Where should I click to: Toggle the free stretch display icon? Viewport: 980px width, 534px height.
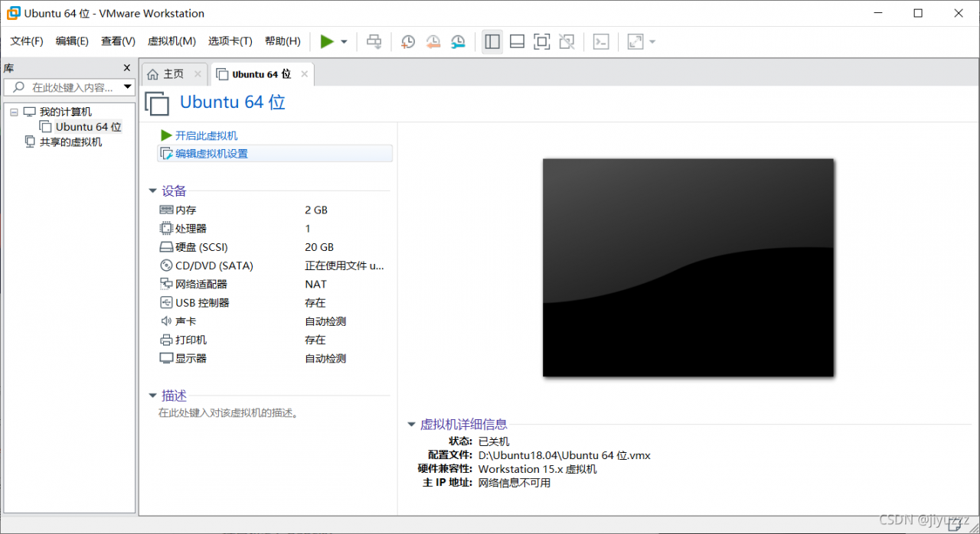(x=634, y=41)
